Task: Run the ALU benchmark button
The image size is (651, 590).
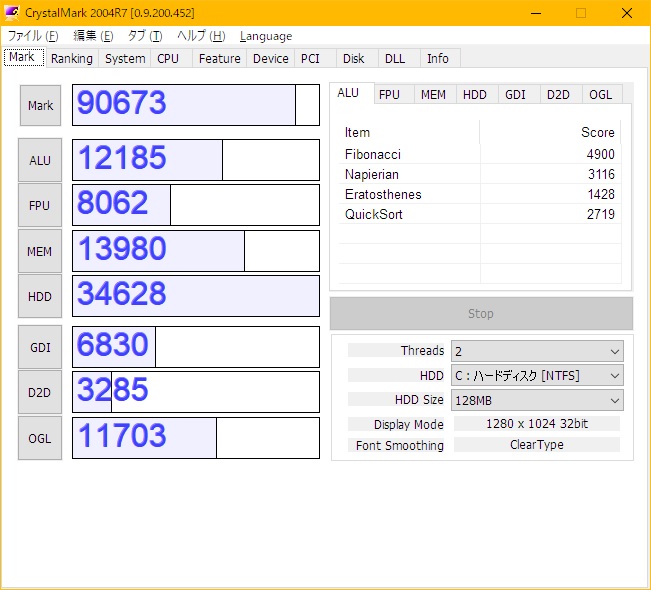Action: pos(40,160)
